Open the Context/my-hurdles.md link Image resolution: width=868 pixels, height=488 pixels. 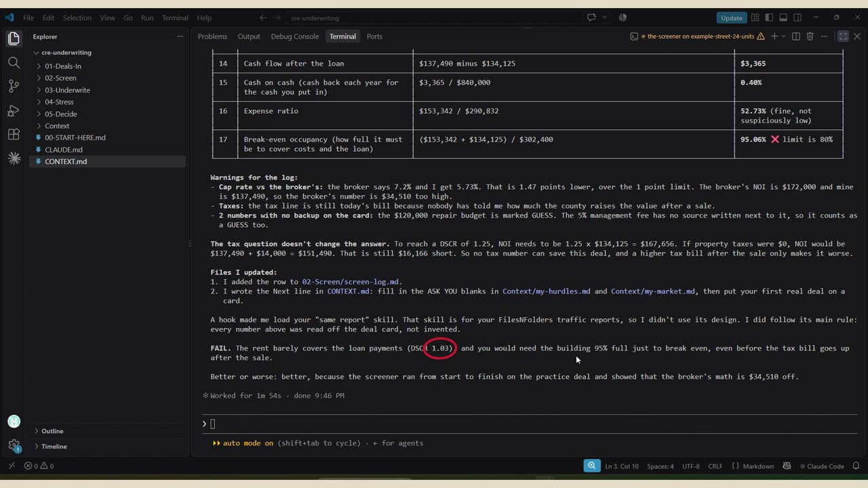coord(547,291)
